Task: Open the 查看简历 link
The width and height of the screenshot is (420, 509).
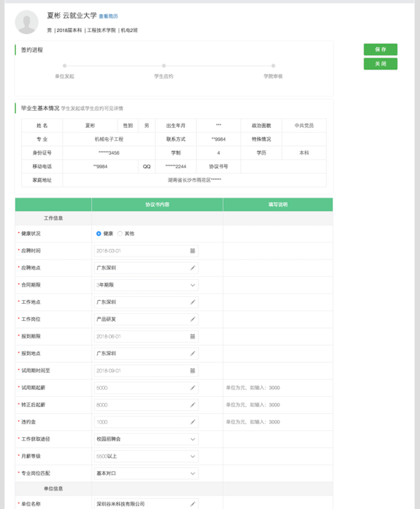Action: point(108,16)
